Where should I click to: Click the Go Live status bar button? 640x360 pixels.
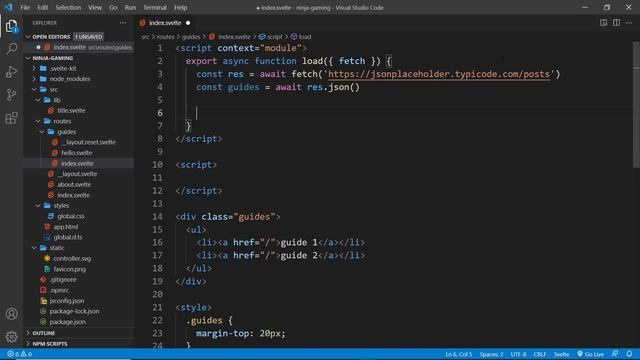[x=590, y=354]
